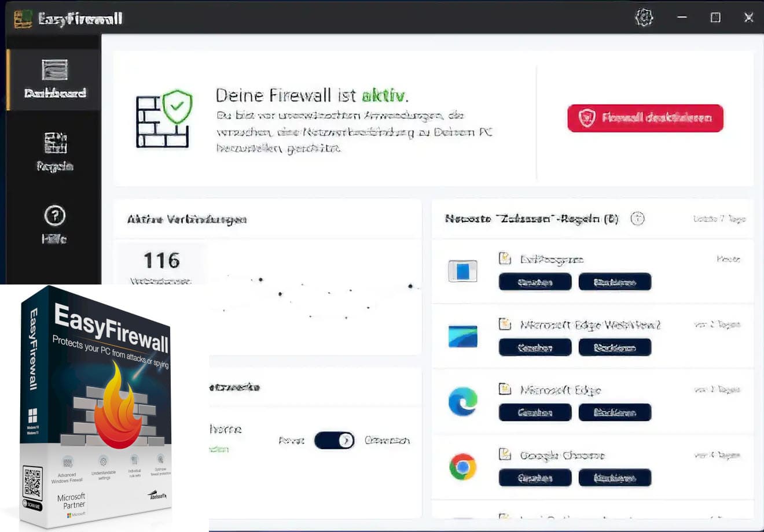Select the 'Deine Firewall ist aktiv.' headline
This screenshot has width=764, height=532.
pyautogui.click(x=312, y=95)
